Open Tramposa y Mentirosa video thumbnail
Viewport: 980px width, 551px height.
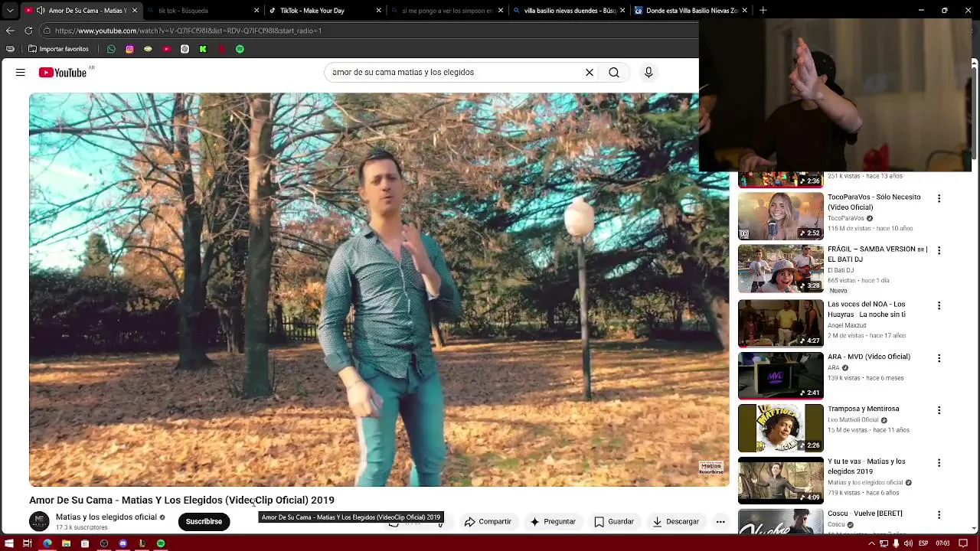click(781, 428)
